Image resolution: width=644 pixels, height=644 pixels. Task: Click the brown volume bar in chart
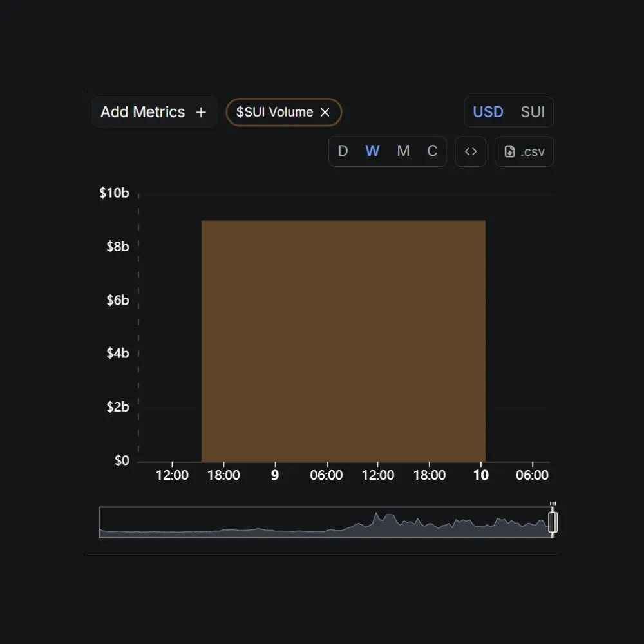(343, 341)
